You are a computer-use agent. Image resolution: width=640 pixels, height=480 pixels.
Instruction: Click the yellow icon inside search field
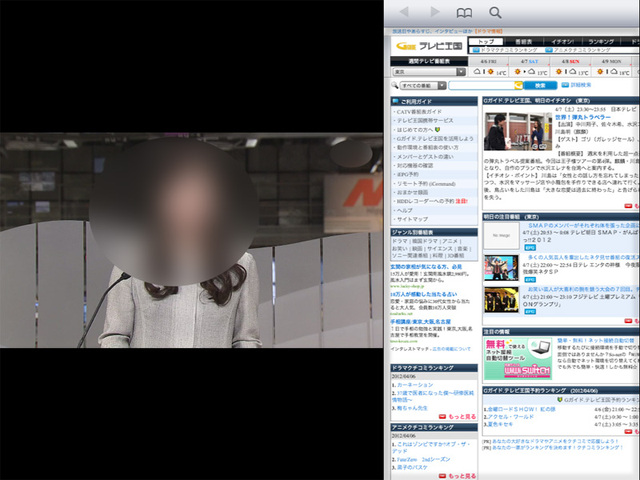click(x=518, y=85)
